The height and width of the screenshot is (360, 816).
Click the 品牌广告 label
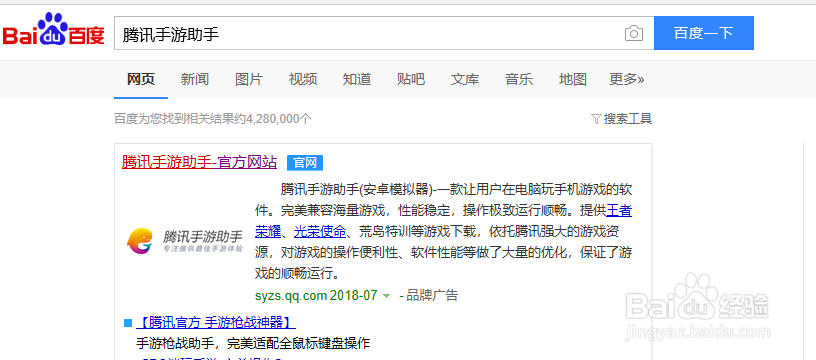[x=432, y=295]
